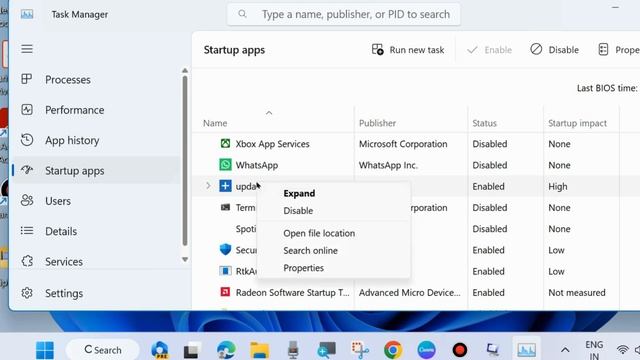The height and width of the screenshot is (360, 640).
Task: Click the Xbox App Services icon
Action: click(225, 144)
